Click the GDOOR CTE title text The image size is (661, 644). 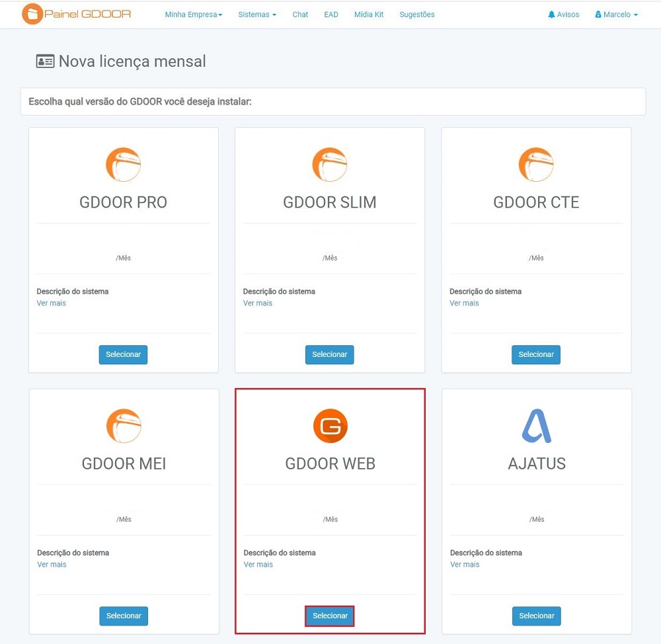click(x=536, y=202)
